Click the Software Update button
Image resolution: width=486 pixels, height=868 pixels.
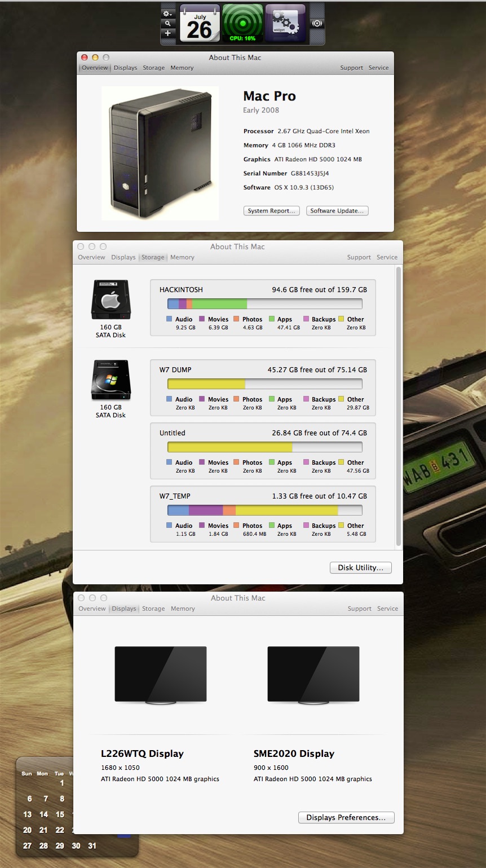click(337, 210)
